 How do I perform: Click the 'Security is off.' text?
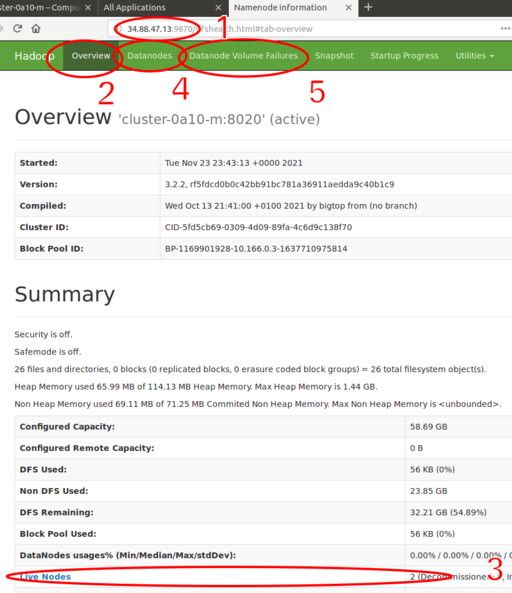(x=43, y=334)
